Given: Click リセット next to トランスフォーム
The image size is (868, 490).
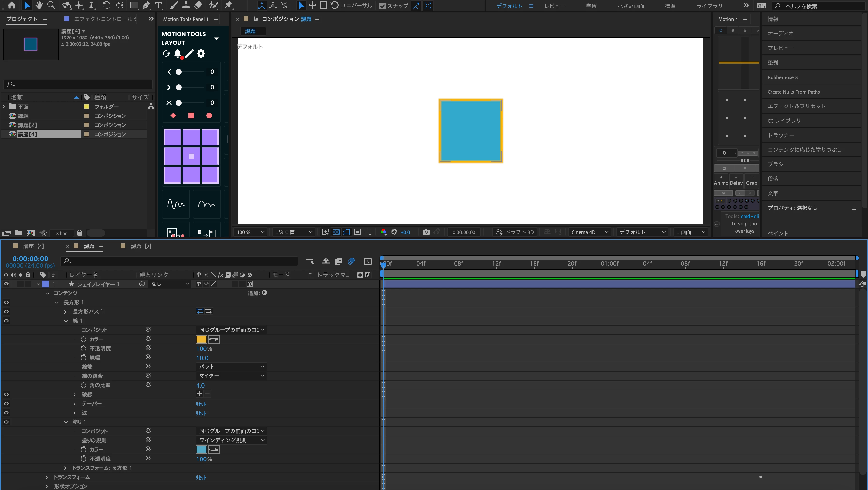Looking at the screenshot, I should [x=201, y=478].
